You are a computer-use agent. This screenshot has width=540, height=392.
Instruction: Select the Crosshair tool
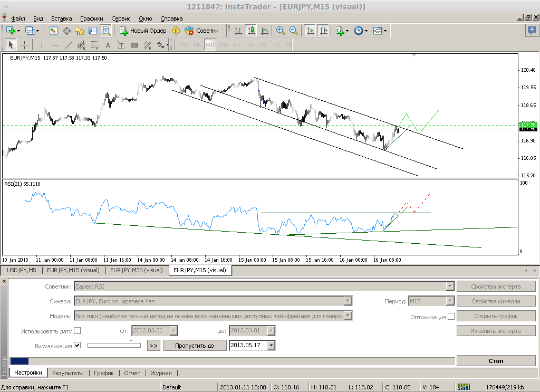click(x=24, y=45)
